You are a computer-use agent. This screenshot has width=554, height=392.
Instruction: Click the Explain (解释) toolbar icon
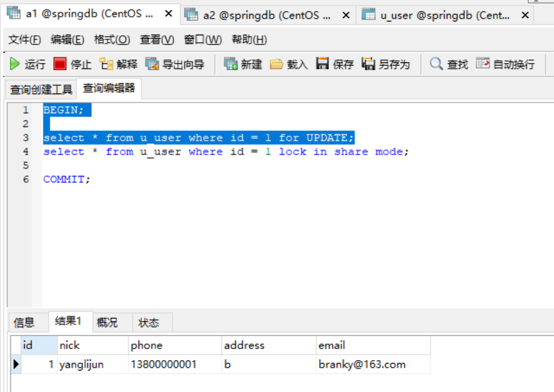click(x=106, y=64)
